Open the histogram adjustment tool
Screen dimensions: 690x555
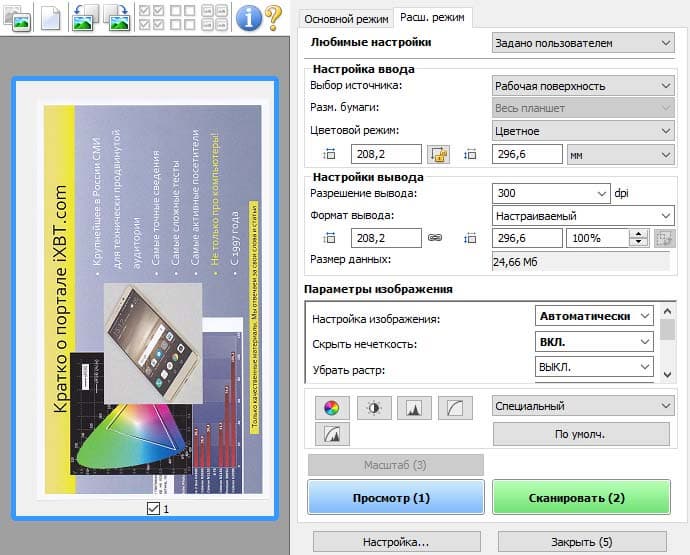point(414,408)
